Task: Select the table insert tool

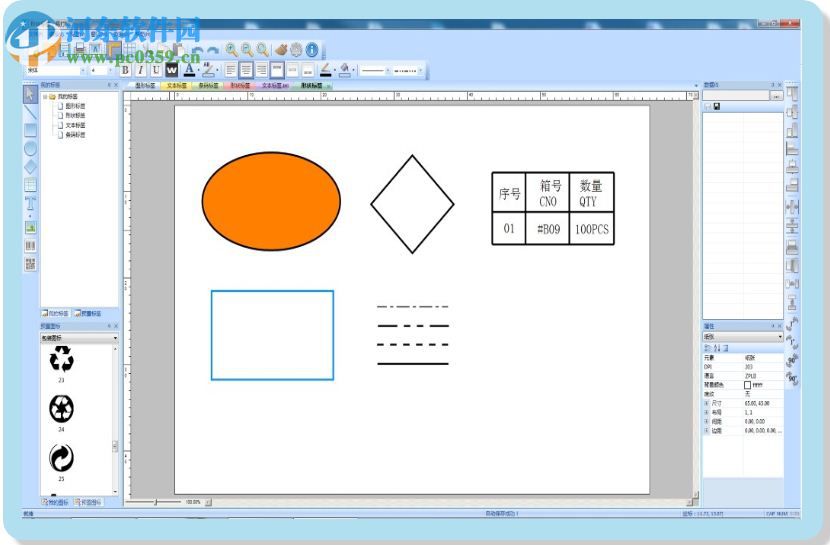Action: (30, 185)
